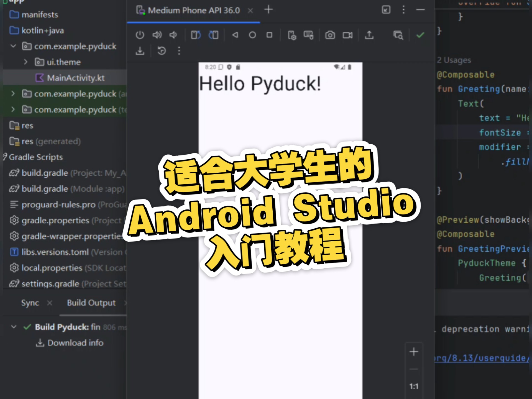This screenshot has width=532, height=399.
Task: Select the res folder
Action: (x=21, y=126)
